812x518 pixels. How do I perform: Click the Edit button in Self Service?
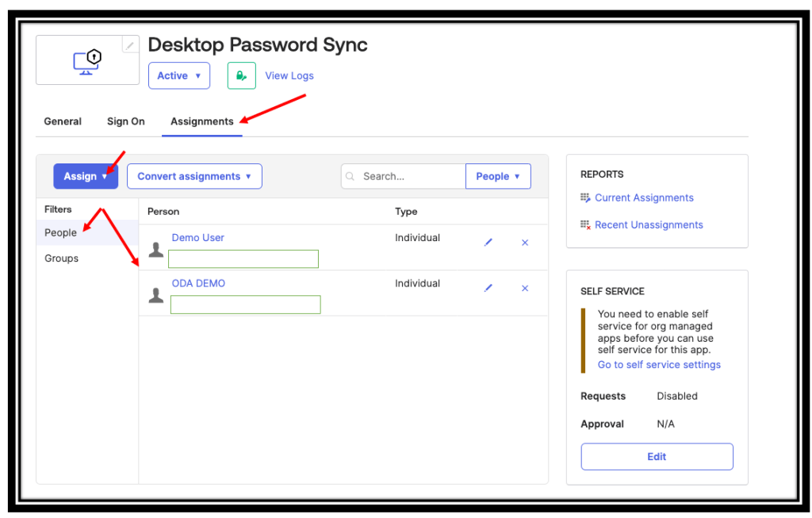tap(657, 457)
